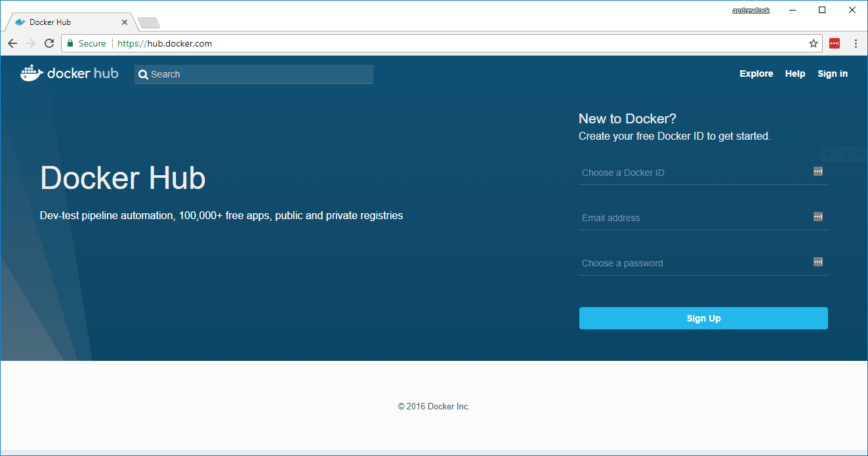Click the '© 2016 Docker Inc.' footer text
Viewport: 868px width, 456px height.
pos(434,406)
